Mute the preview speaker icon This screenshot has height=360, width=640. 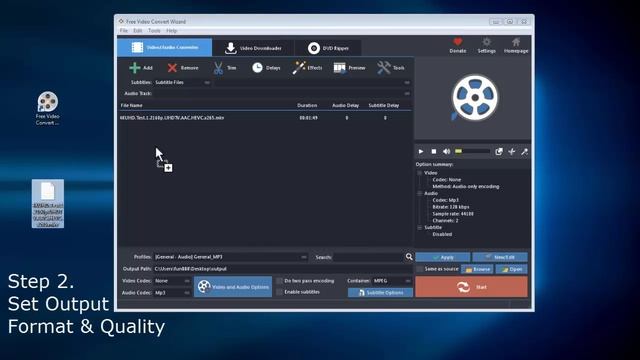[x=447, y=151]
